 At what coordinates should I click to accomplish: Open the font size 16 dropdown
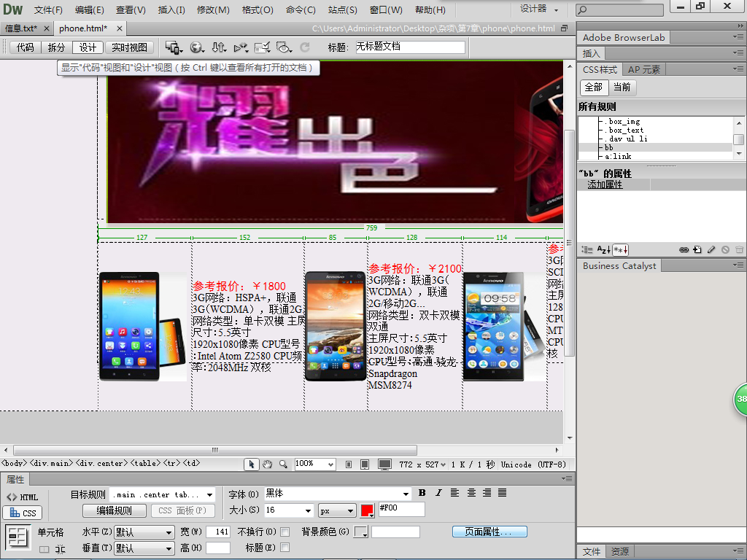[307, 510]
